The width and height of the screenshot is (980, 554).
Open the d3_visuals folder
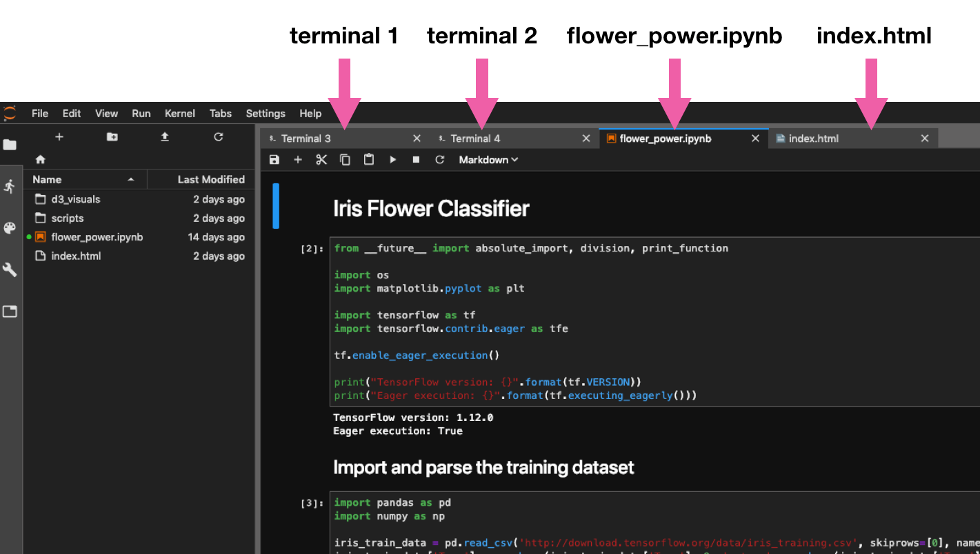coord(76,199)
